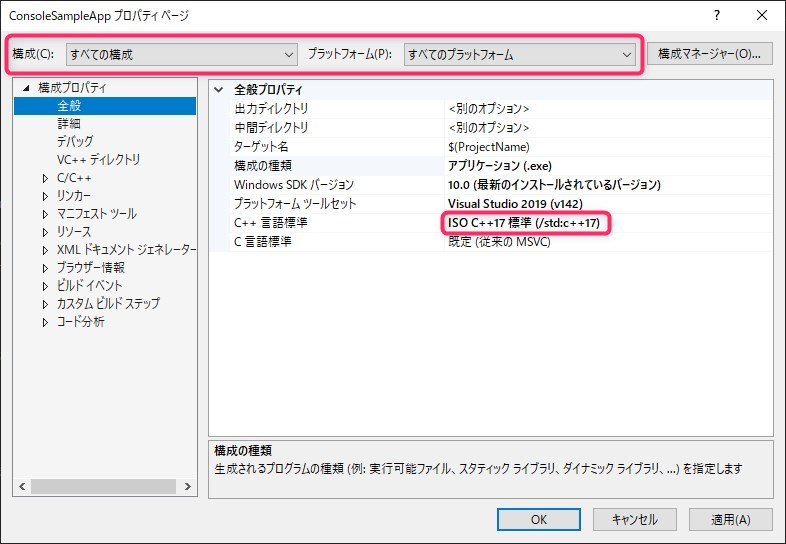786x544 pixels.
Task: Select the 出力ディレクトリ property row
Action: point(500,108)
